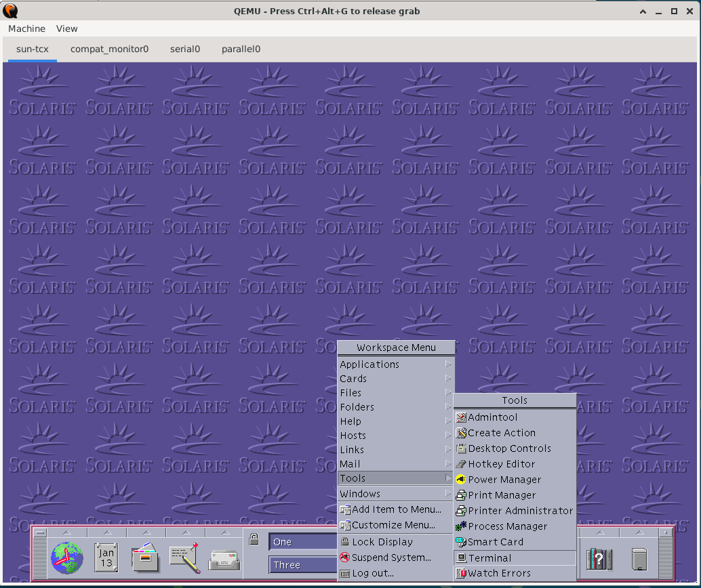Click the Trash can icon
701x588 pixels.
coord(640,559)
